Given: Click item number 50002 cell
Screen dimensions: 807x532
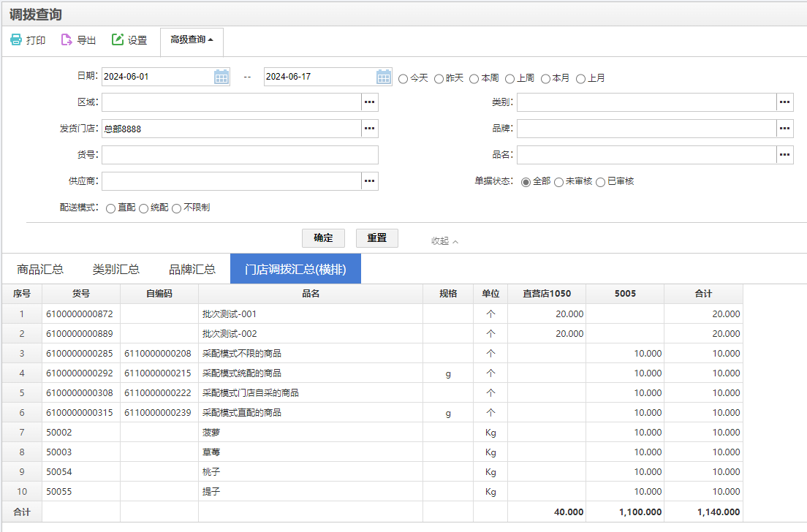Looking at the screenshot, I should (81, 432).
